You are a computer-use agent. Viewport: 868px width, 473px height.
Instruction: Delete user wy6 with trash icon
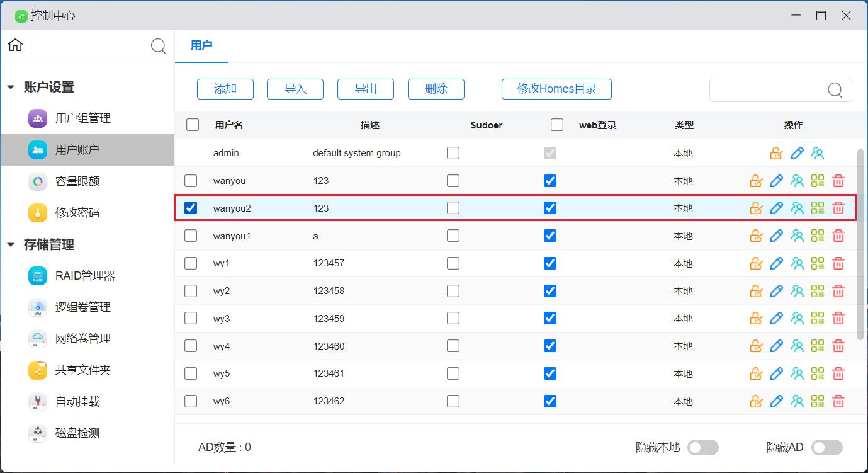click(838, 401)
